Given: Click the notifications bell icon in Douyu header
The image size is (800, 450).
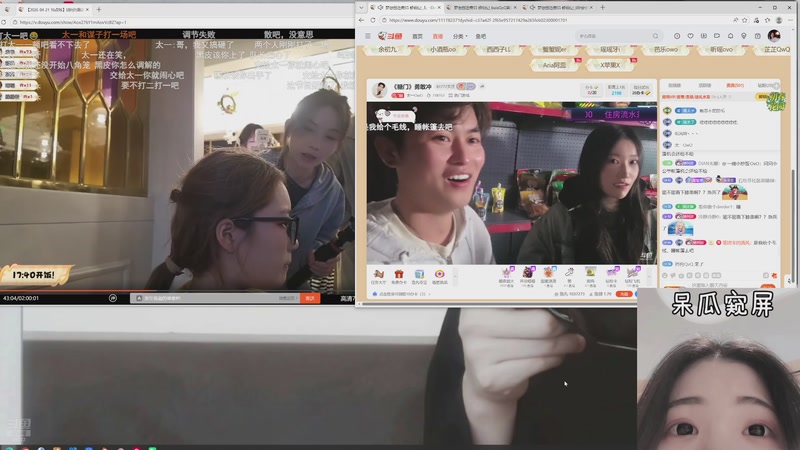Looking at the screenshot, I should [730, 36].
